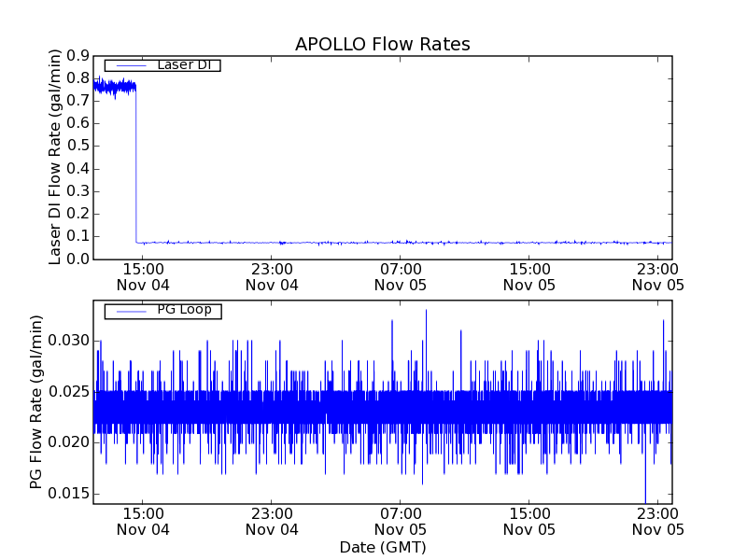Select the 15:00 Nov 04 tick under top plot
The image size is (747, 560).
[x=143, y=276]
